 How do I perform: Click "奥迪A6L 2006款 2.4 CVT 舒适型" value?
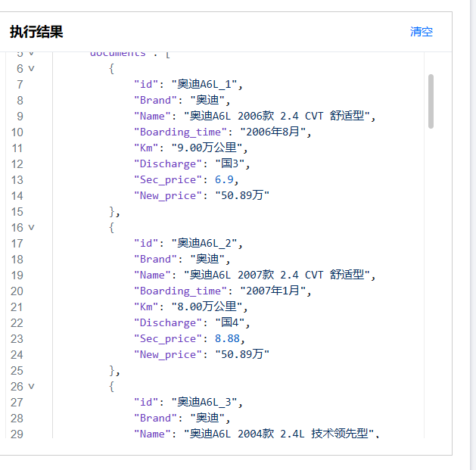[x=277, y=116]
